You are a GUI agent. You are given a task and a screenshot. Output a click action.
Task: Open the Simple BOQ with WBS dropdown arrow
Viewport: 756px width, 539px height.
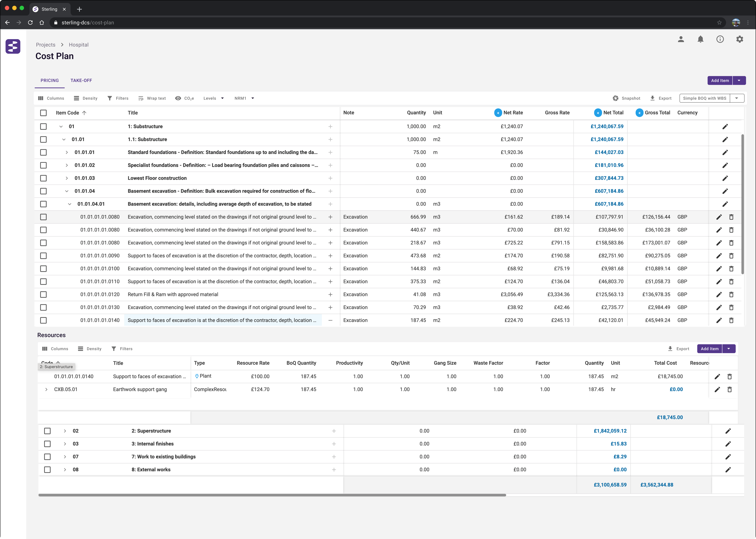point(737,98)
